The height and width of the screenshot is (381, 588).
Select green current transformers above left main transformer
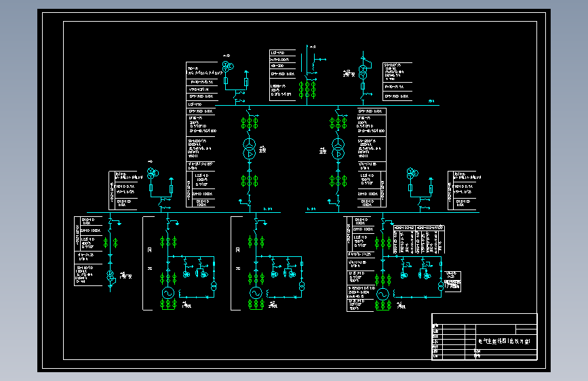[x=250, y=123]
